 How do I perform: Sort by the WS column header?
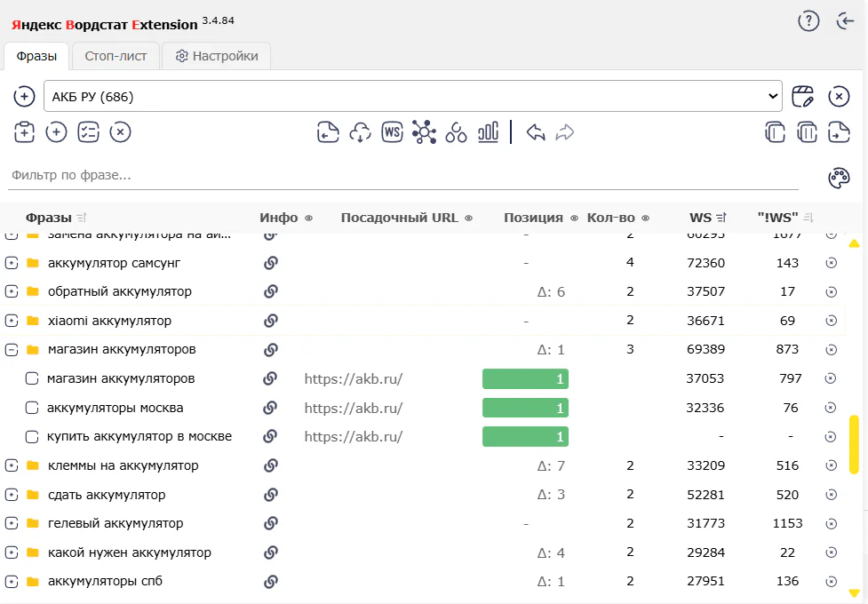coord(707,218)
